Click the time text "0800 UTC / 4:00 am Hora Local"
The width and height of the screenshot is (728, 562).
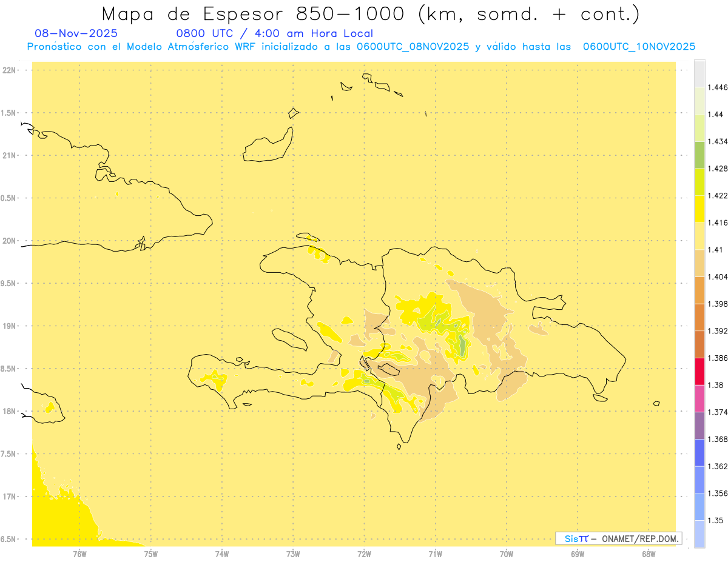275,33
